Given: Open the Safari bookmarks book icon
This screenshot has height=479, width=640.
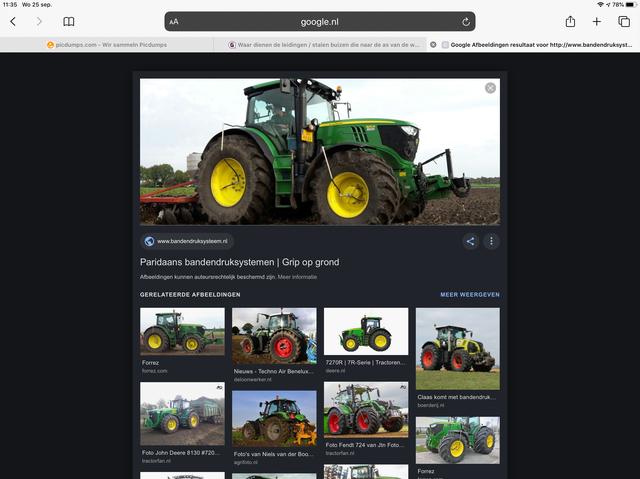Looking at the screenshot, I should click(69, 21).
